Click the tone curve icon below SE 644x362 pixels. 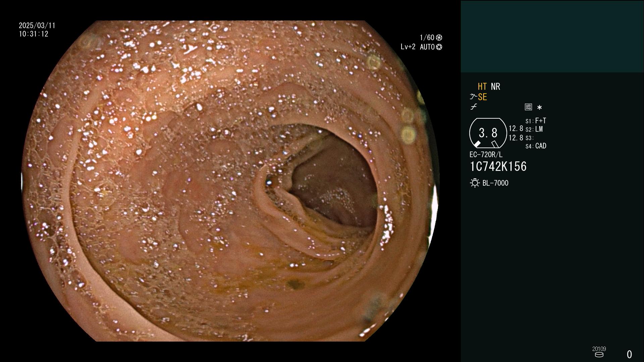coord(474,107)
